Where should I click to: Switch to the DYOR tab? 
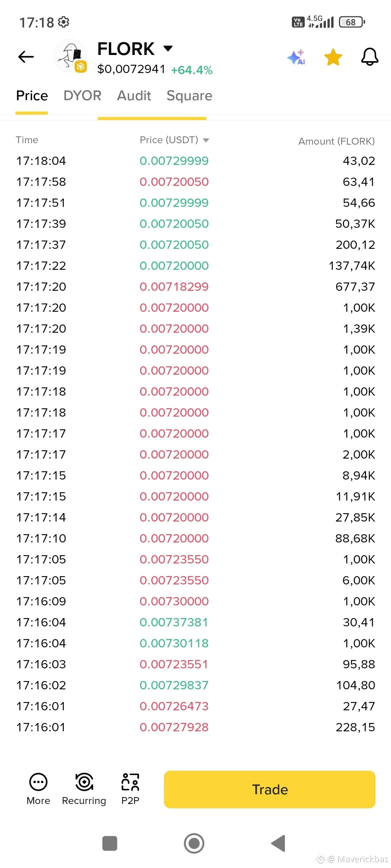tap(82, 96)
